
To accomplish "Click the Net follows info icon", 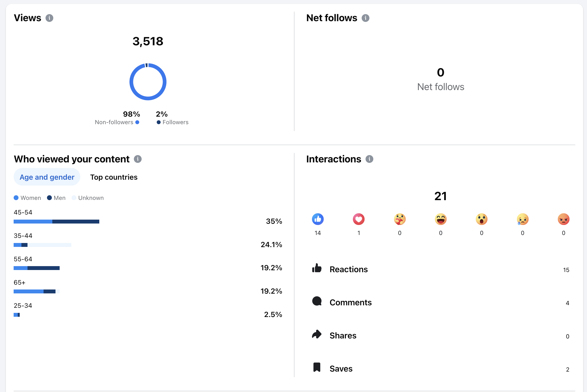I will (365, 18).
